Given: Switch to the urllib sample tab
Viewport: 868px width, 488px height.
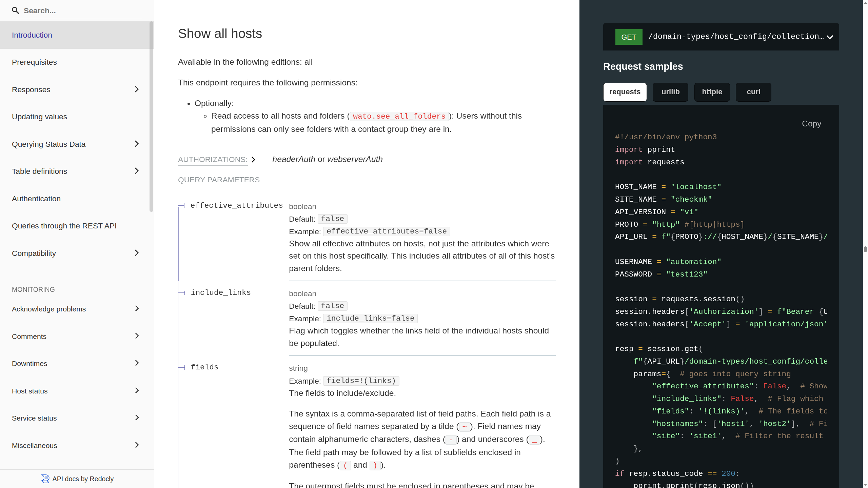Looking at the screenshot, I should pos(670,92).
